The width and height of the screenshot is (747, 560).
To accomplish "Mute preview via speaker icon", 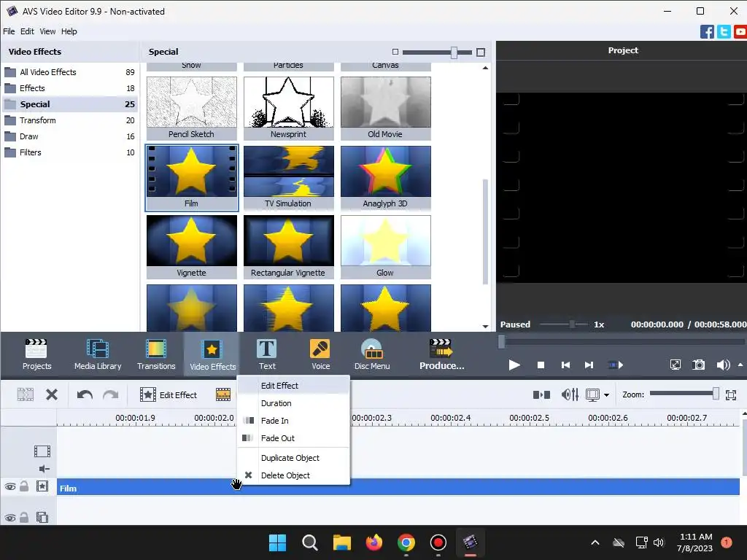I will (x=723, y=365).
